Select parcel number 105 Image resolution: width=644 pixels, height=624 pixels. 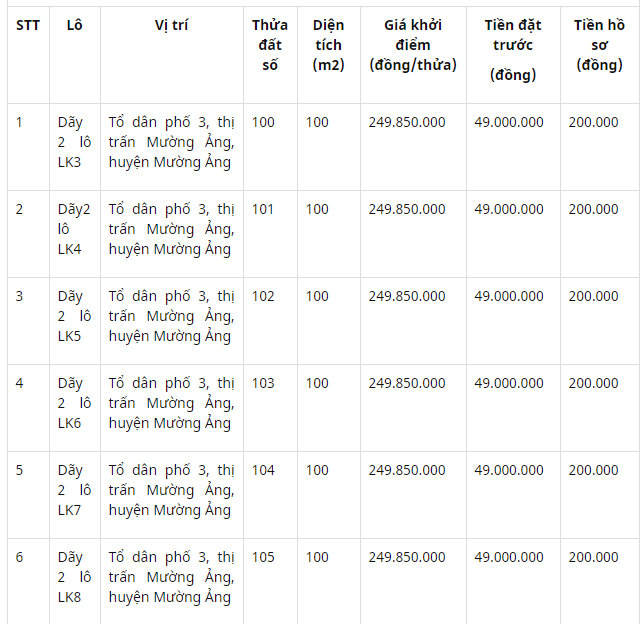[x=263, y=557]
